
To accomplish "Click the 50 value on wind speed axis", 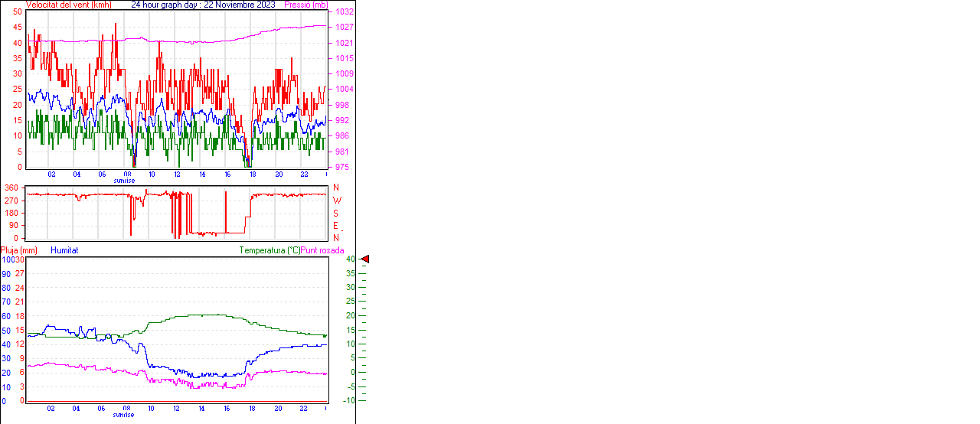I will (x=18, y=12).
